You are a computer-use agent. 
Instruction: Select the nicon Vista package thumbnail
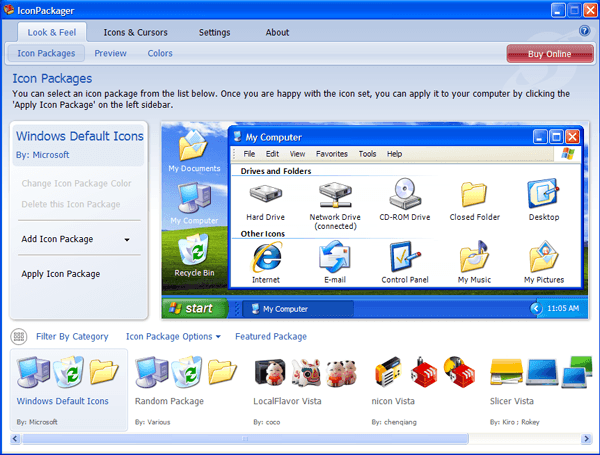pos(424,390)
